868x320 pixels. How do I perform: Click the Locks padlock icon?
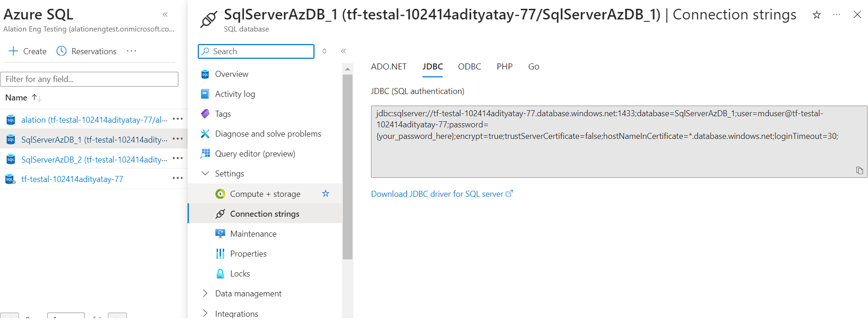220,274
